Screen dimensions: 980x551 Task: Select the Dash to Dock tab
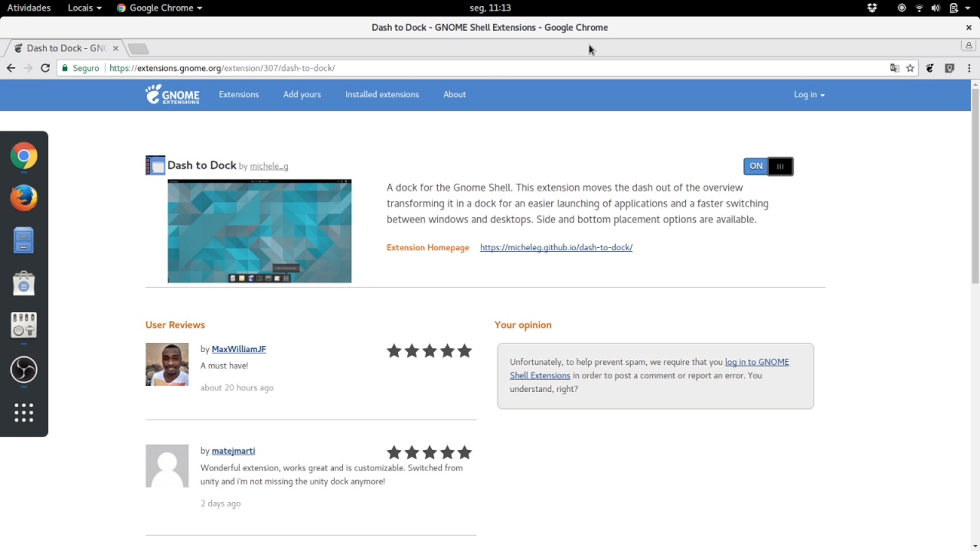click(65, 48)
